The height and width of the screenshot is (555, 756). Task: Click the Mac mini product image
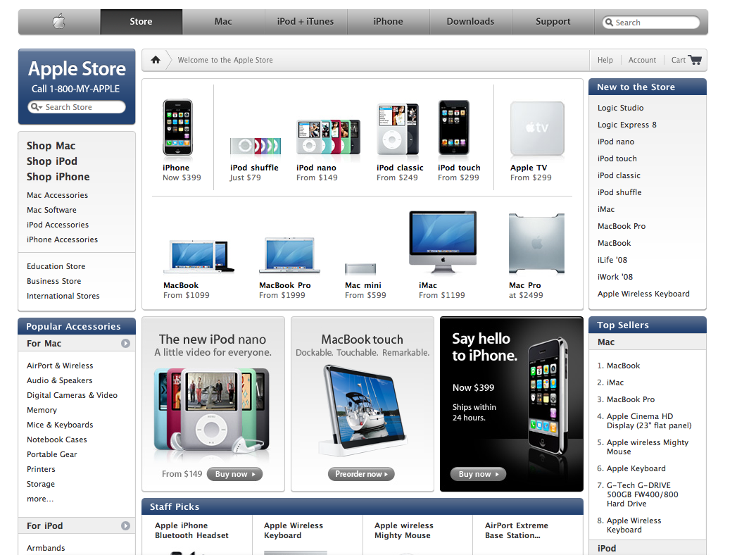click(360, 269)
